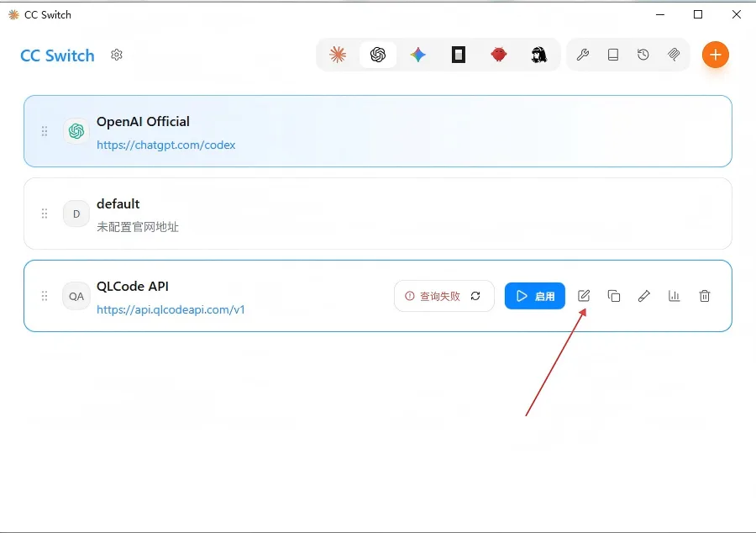Maximize the CC Switch window
The width and height of the screenshot is (756, 533).
click(x=698, y=14)
